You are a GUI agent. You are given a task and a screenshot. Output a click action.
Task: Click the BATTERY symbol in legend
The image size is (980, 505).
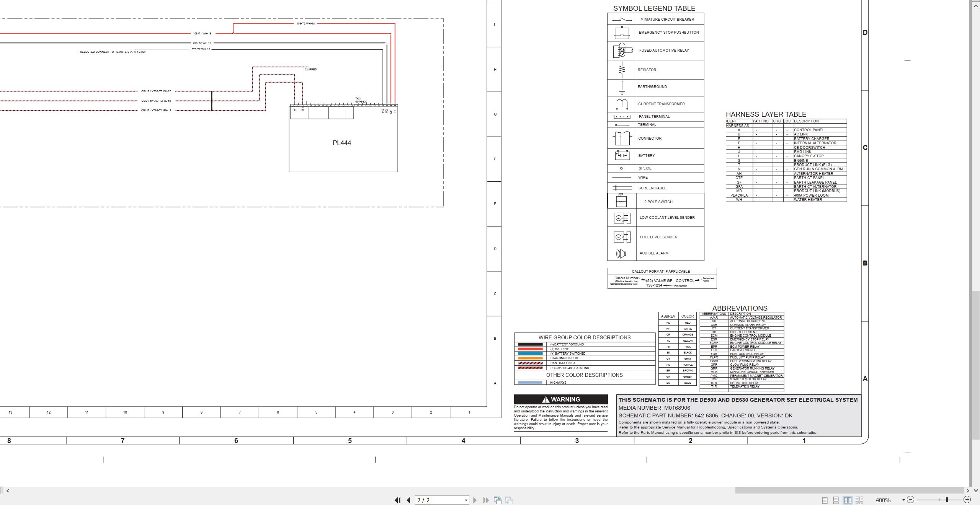click(622, 155)
